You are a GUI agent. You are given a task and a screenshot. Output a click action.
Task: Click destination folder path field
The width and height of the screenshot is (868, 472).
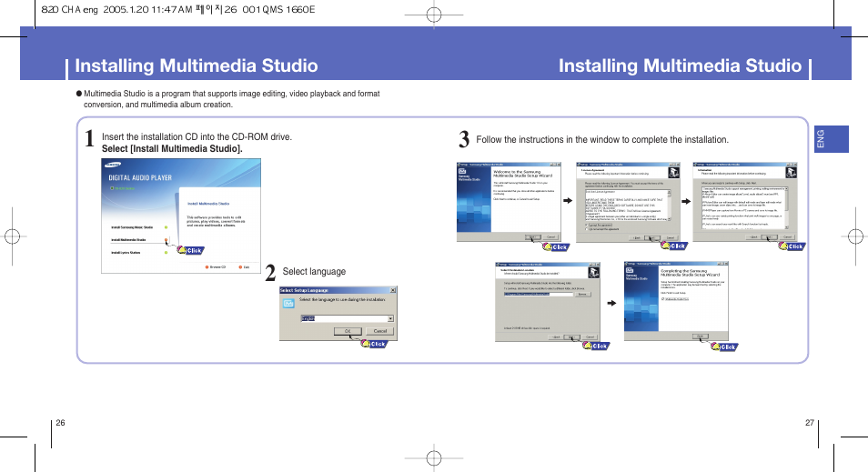539,295
